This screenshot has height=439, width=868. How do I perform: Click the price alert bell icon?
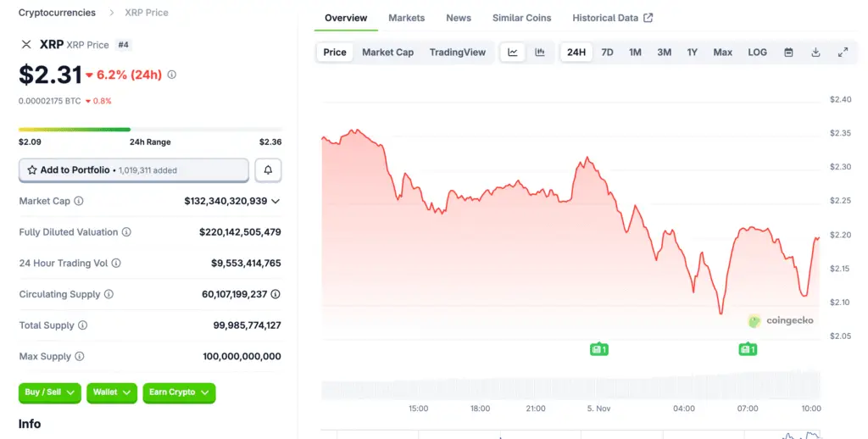(268, 170)
